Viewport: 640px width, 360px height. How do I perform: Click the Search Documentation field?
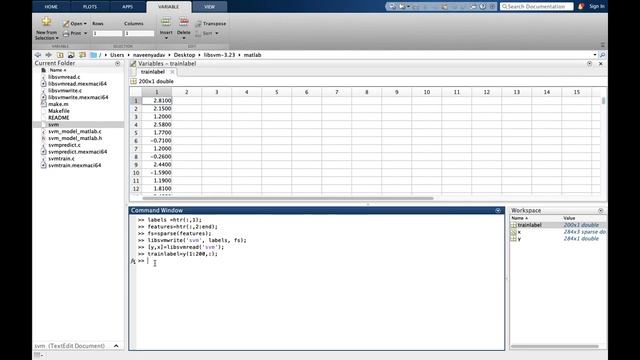[536, 7]
